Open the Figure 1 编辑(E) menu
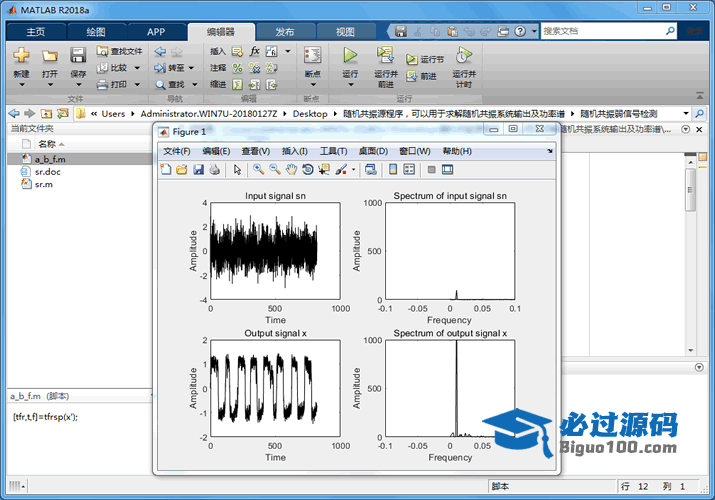 [216, 151]
